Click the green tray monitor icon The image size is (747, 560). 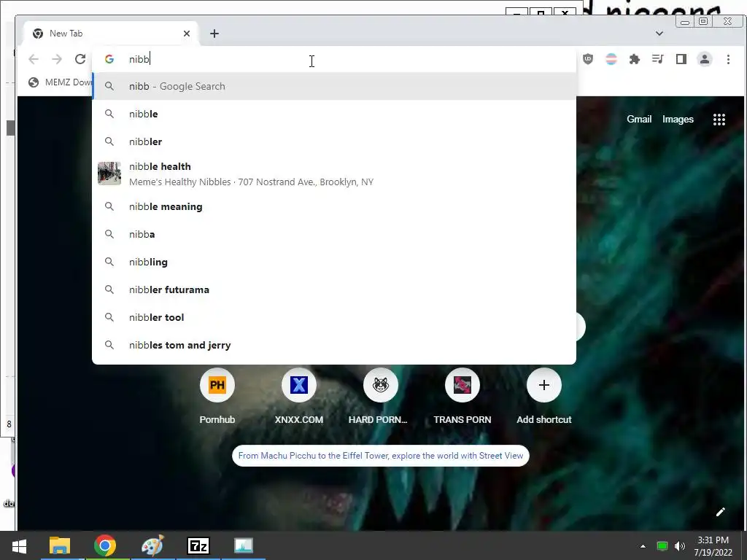pos(662,546)
